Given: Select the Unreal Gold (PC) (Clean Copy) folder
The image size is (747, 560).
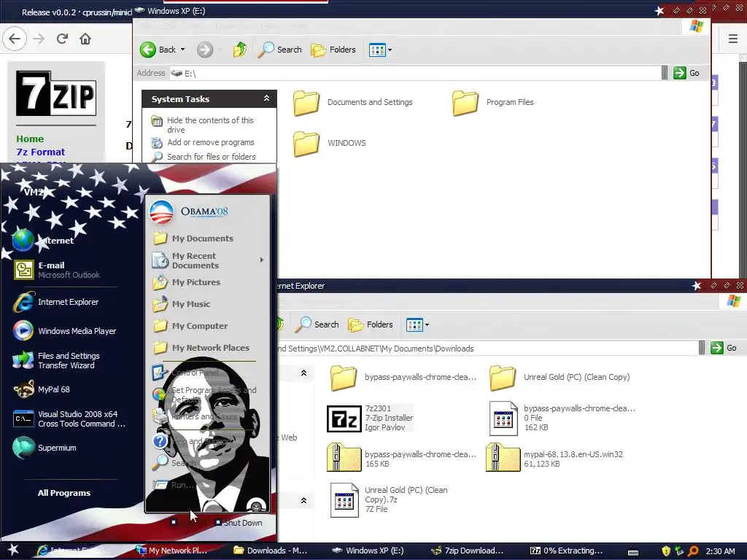Looking at the screenshot, I should (x=560, y=377).
